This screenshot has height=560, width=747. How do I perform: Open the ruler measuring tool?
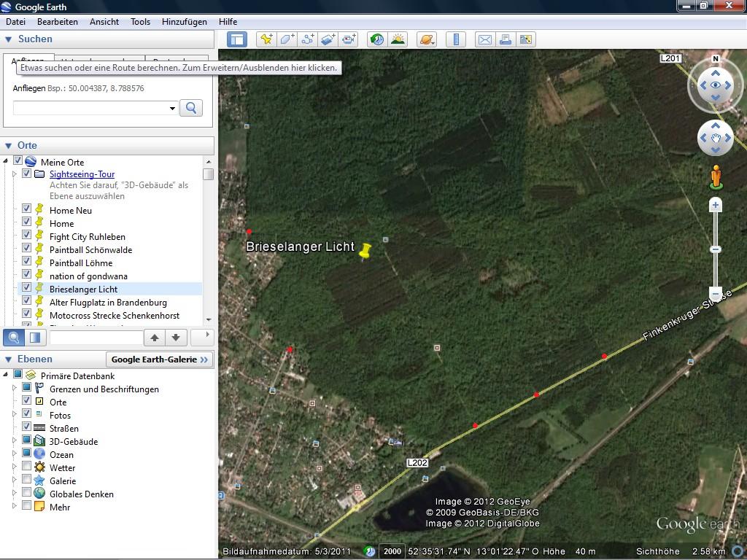click(456, 39)
